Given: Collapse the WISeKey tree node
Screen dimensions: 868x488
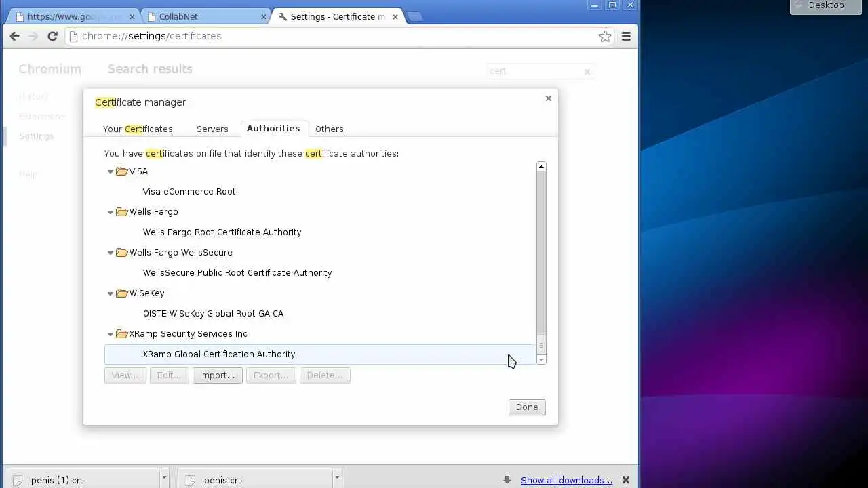Looking at the screenshot, I should (111, 293).
